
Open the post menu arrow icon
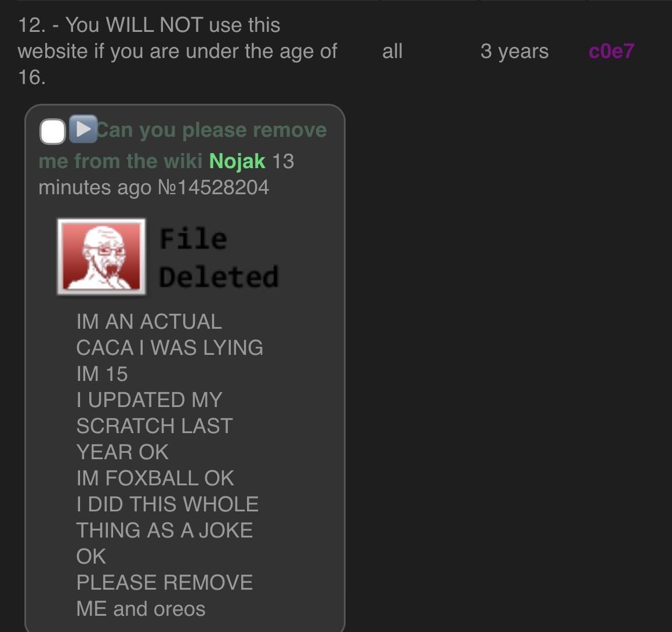pyautogui.click(x=83, y=129)
